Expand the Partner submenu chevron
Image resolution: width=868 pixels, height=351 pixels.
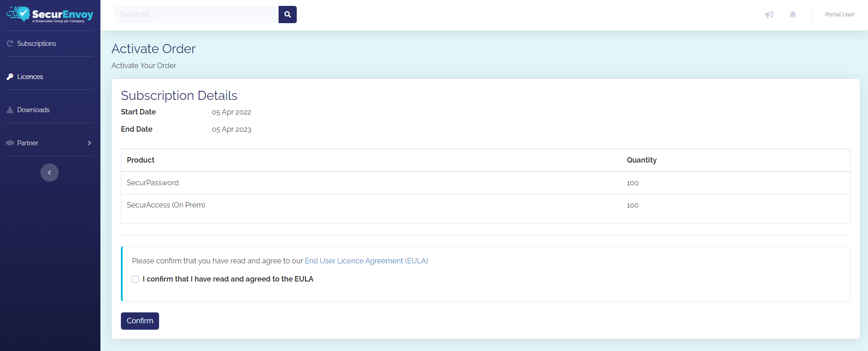90,143
